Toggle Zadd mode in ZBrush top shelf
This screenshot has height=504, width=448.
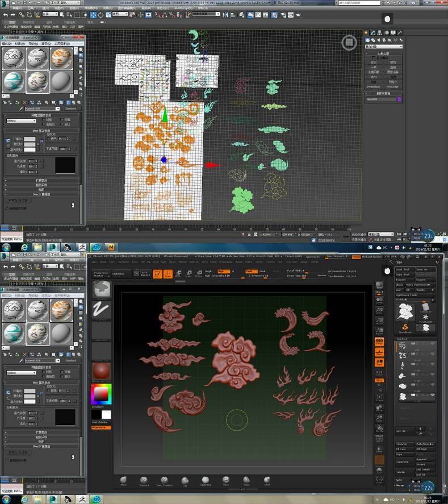point(252,271)
